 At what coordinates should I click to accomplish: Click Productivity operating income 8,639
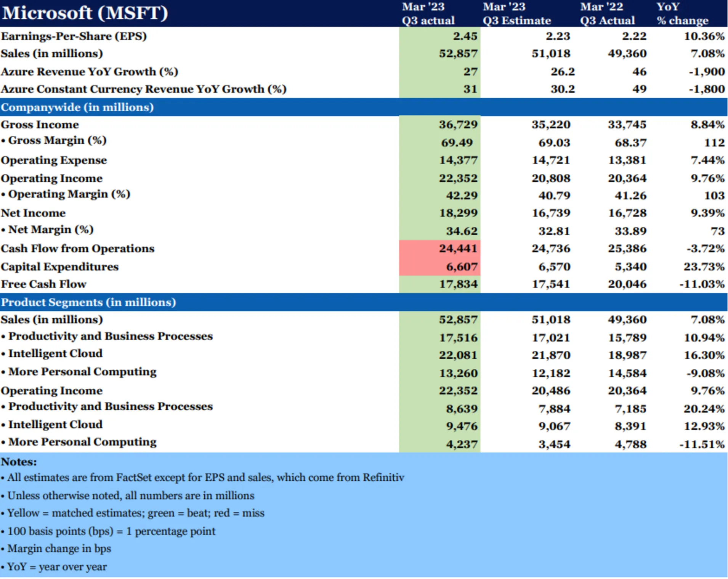coord(462,409)
